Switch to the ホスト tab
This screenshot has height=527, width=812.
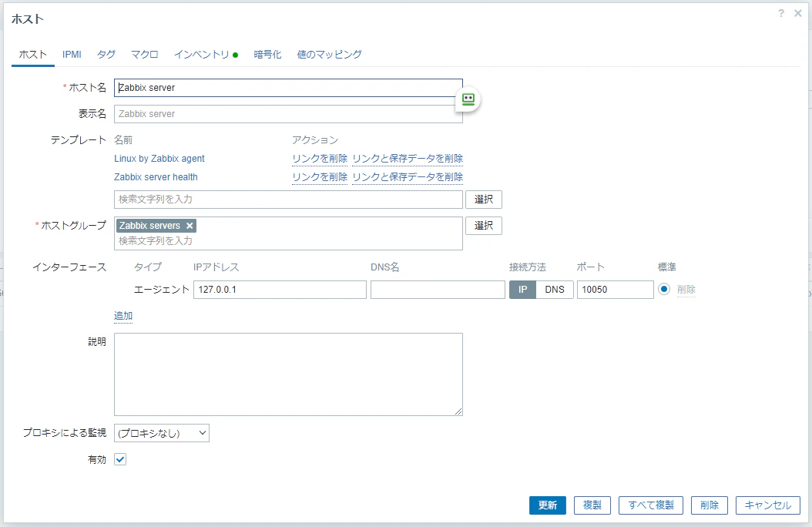(32, 55)
